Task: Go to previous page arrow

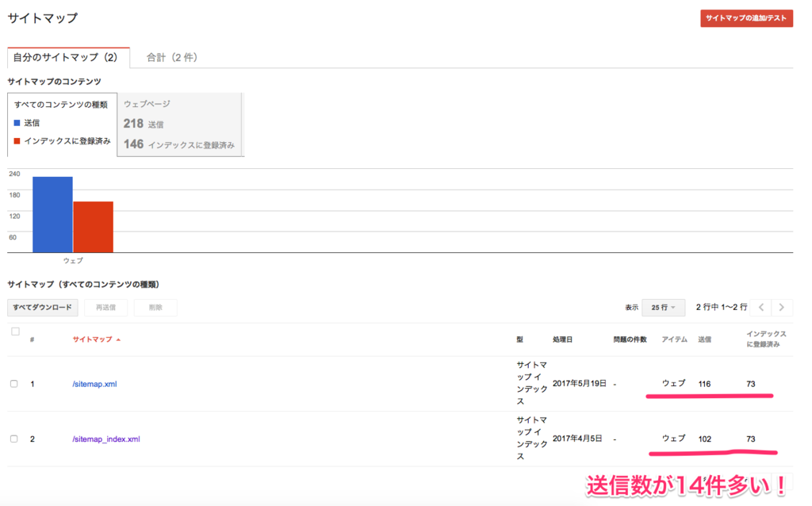Action: coord(761,307)
